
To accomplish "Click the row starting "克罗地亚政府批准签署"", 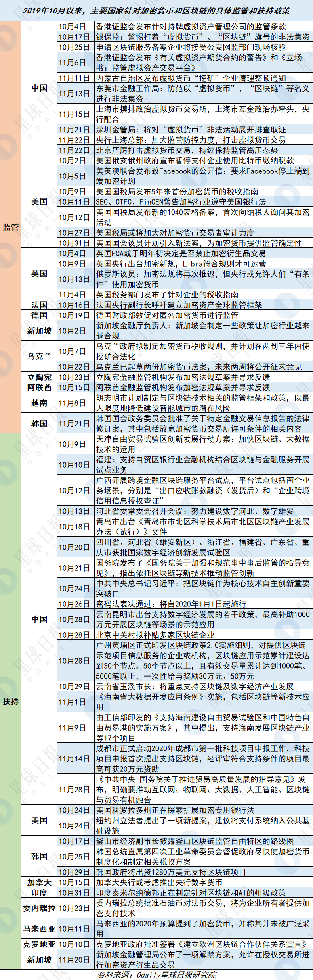I will [x=204, y=944].
